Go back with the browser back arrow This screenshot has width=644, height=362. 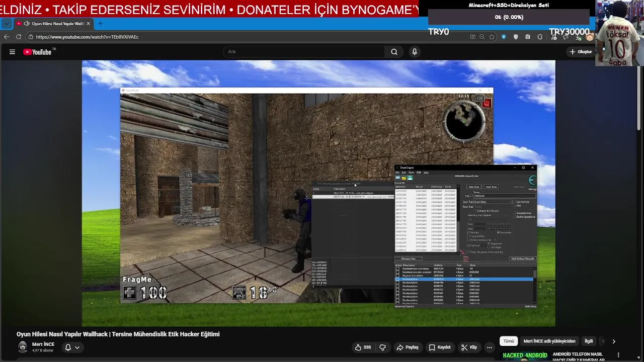[x=7, y=37]
